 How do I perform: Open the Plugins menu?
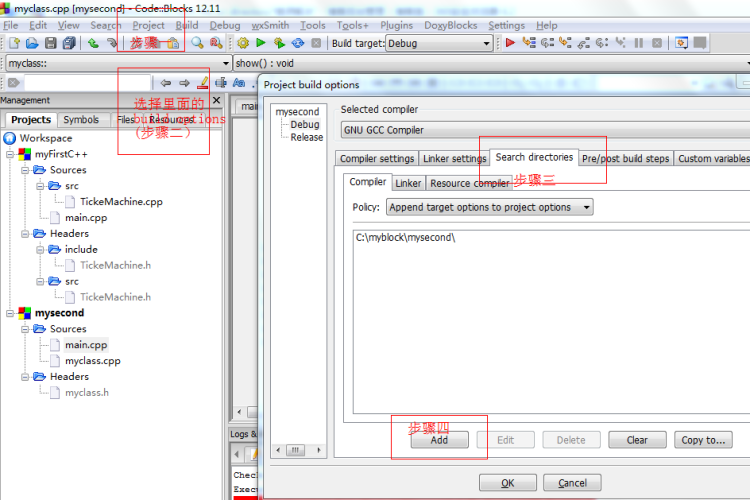[396, 25]
